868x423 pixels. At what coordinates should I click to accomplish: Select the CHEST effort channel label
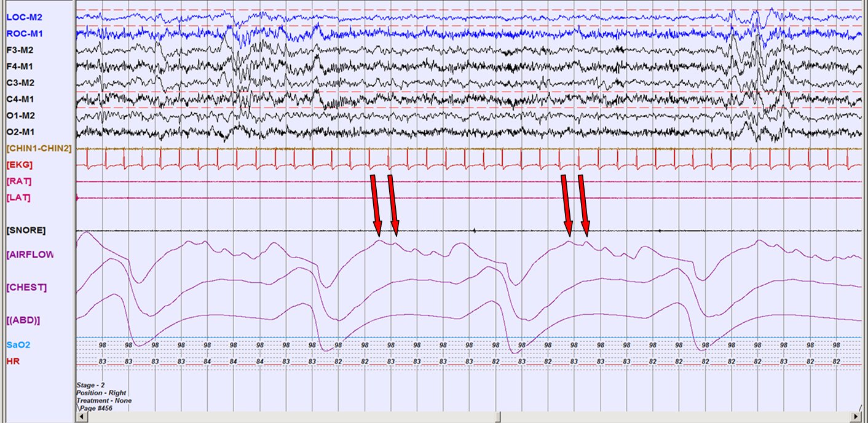pos(26,287)
